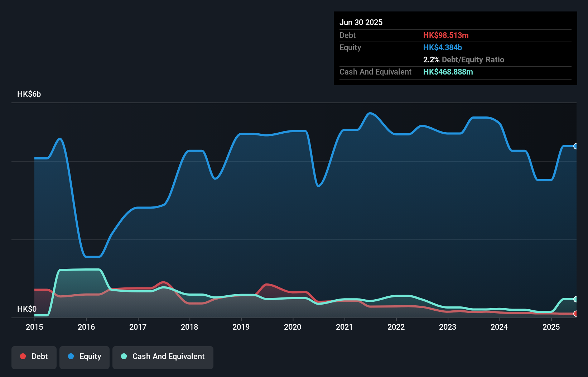This screenshot has height=377, width=588.
Task: Click the HK$4.384b equity value
Action: tap(443, 47)
